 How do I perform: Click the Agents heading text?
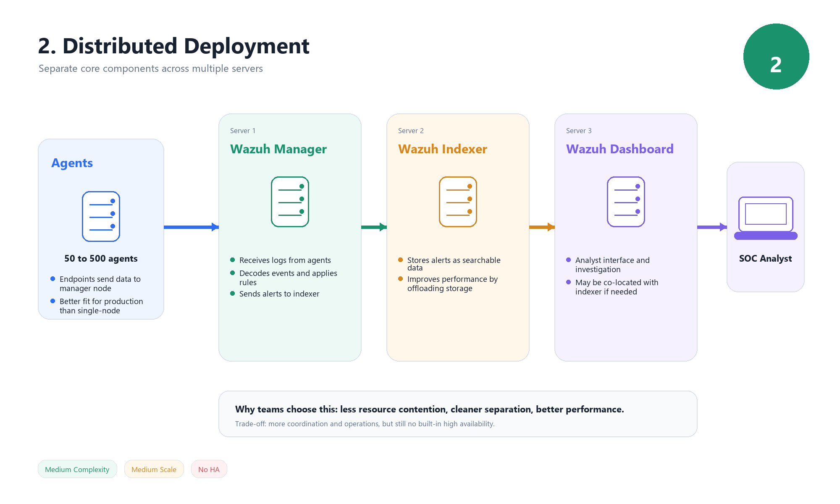[x=72, y=163]
